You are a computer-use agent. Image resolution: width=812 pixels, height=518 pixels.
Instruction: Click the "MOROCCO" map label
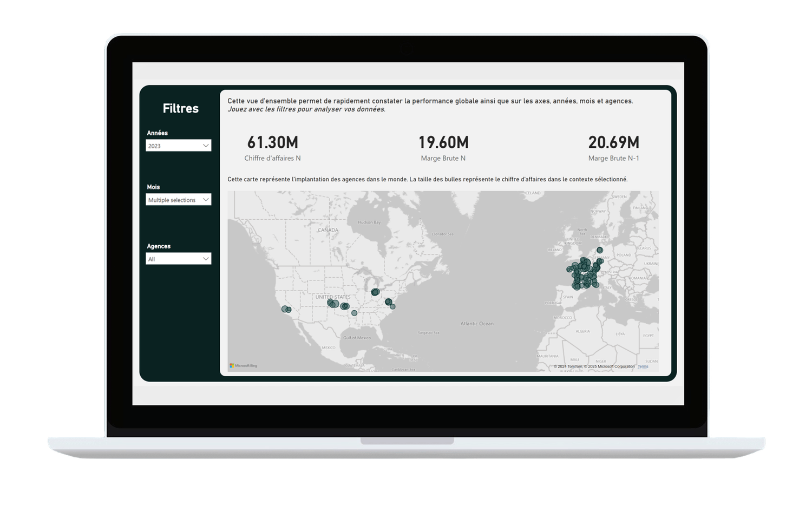pyautogui.click(x=562, y=318)
